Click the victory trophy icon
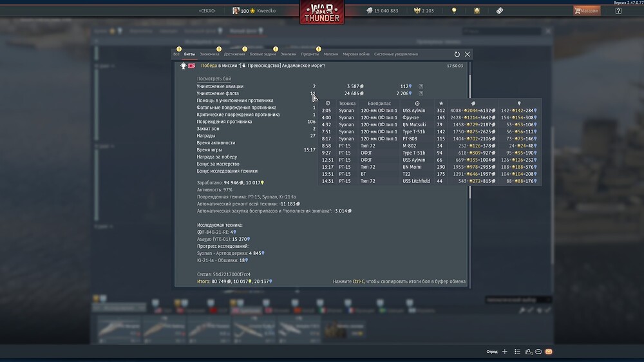 183,66
